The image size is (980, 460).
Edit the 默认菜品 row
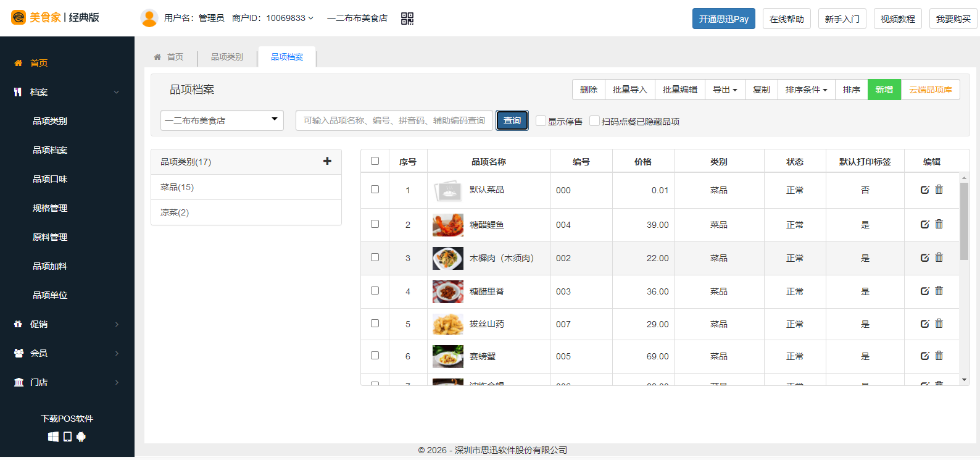(924, 190)
